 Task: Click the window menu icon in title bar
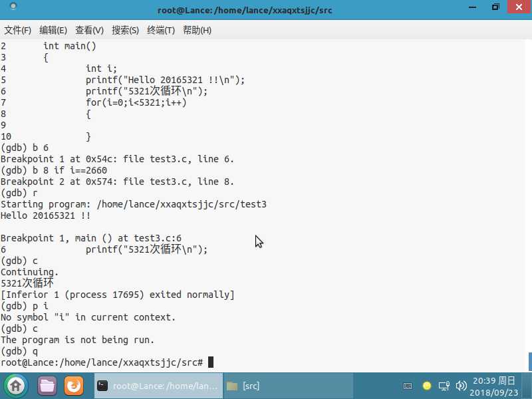13,6
